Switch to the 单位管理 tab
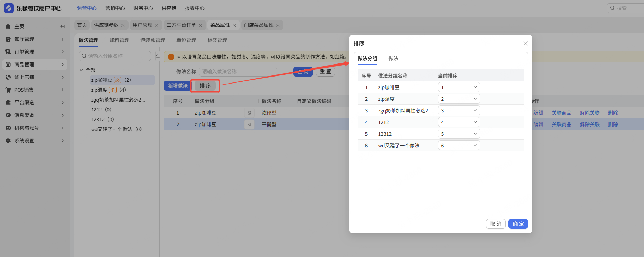Screen dimensions: 644x257 click(186, 40)
